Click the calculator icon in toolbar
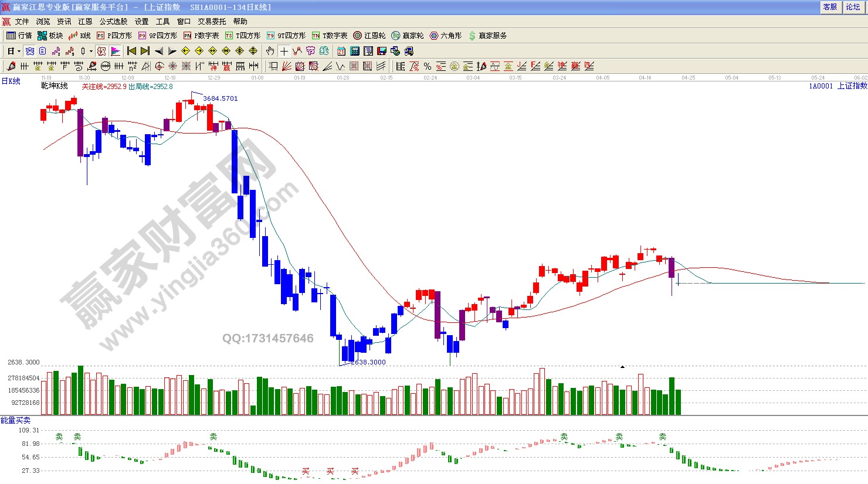 (355, 51)
